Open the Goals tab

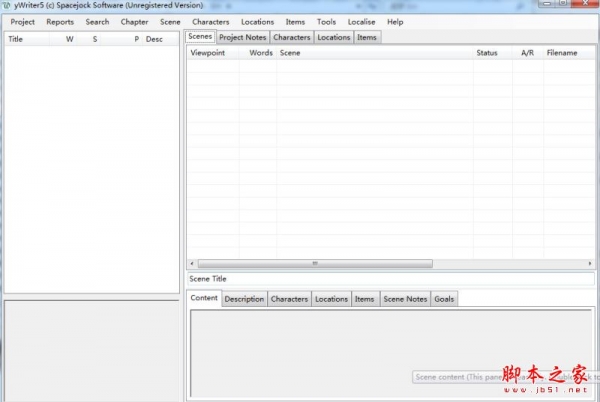point(444,299)
